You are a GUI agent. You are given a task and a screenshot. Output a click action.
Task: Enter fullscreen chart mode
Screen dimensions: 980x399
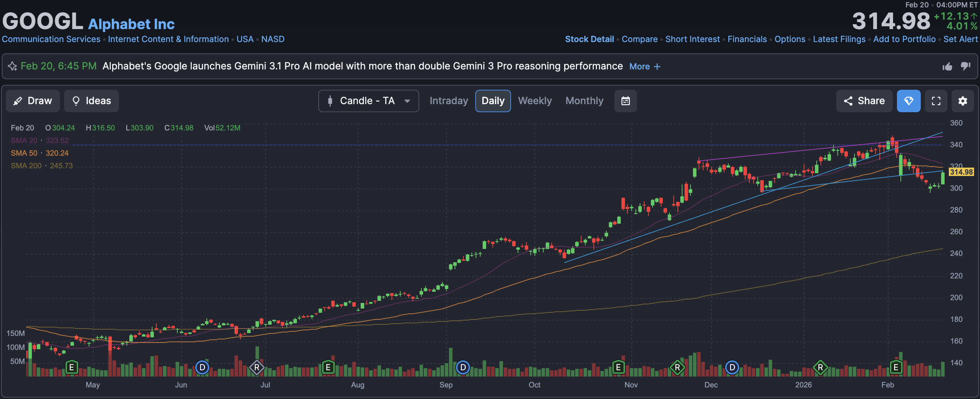pos(936,101)
